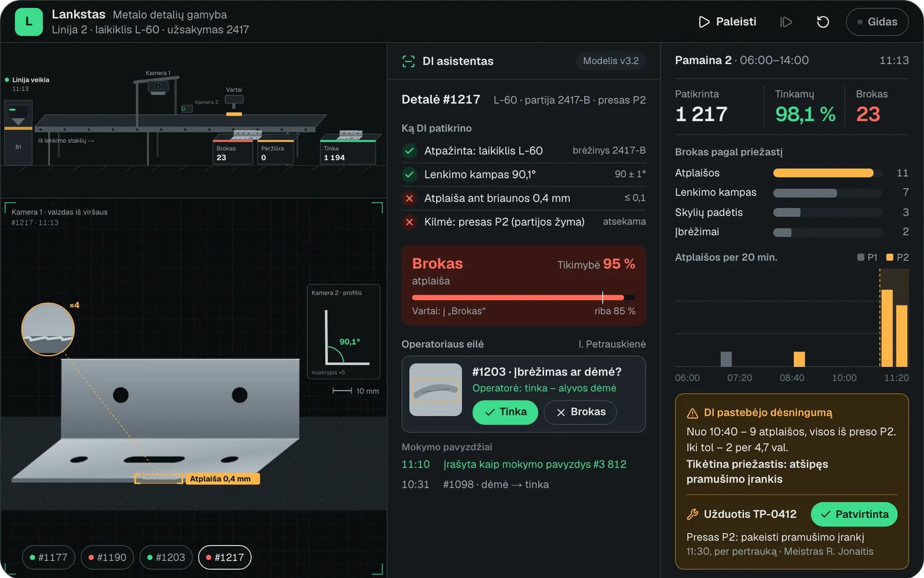Toggle the Gidas guide pill
Viewport: 924px width, 578px height.
(877, 22)
